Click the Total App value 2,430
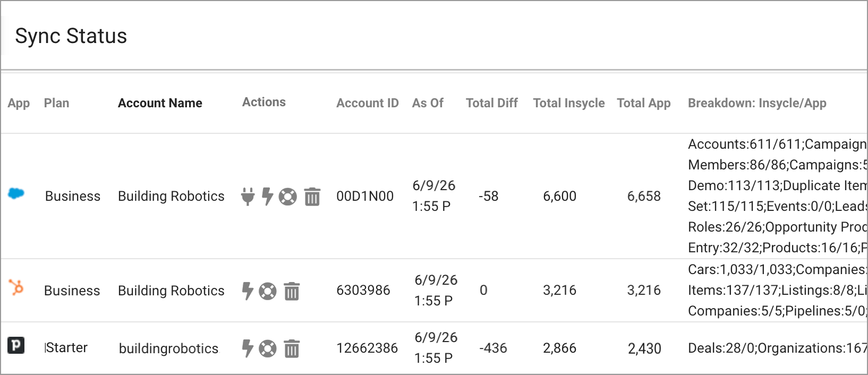Viewport: 868px width, 375px height. point(644,349)
